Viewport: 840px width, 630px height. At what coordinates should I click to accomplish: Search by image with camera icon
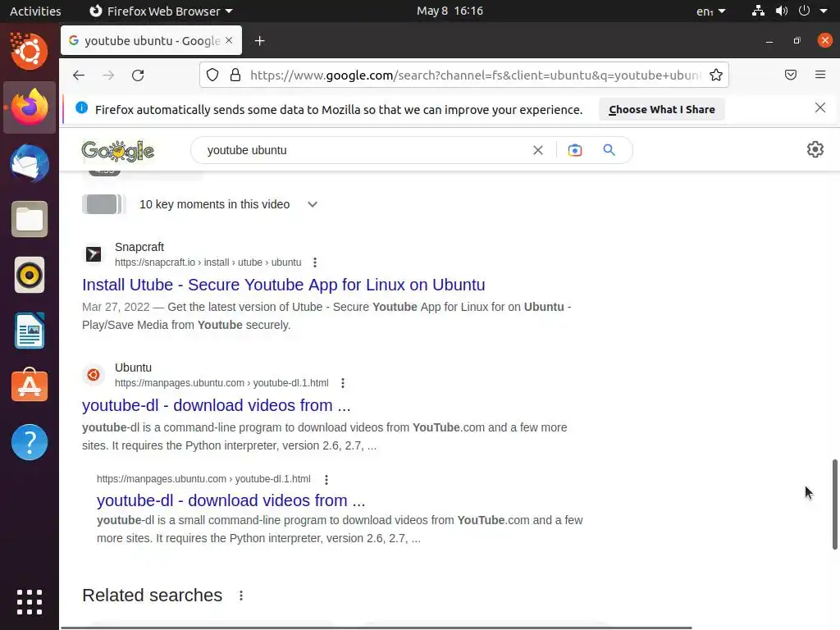pos(575,151)
